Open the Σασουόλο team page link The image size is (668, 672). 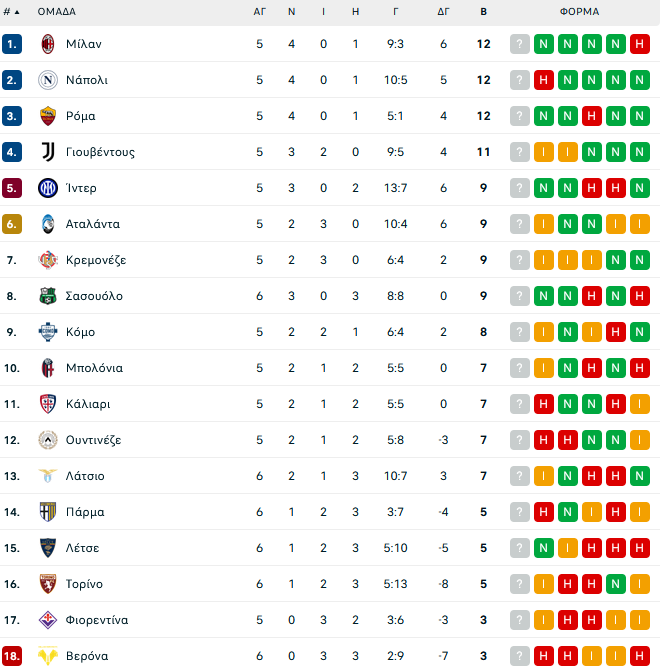point(95,296)
